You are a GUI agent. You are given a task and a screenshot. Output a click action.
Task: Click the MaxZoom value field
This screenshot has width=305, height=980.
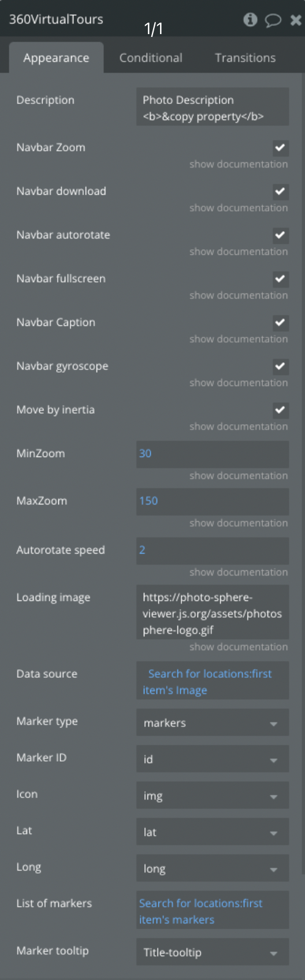coord(213,501)
